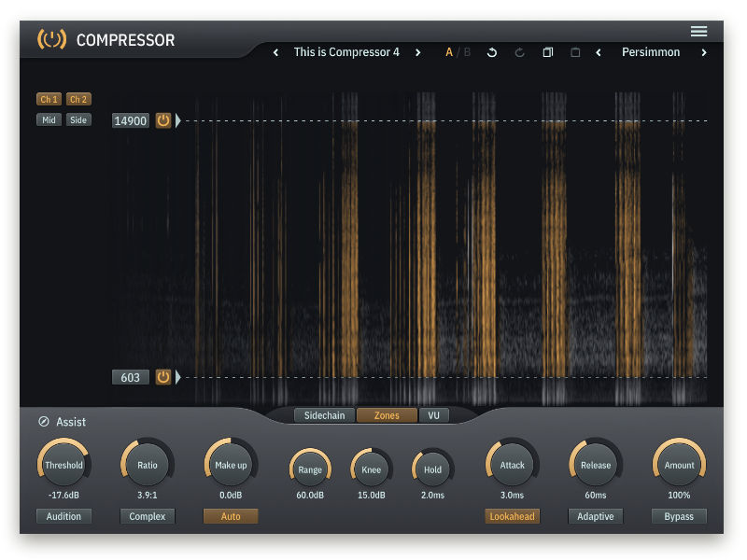This screenshot has height=560, width=747.
Task: Open the hamburger menu icon
Action: click(x=698, y=32)
